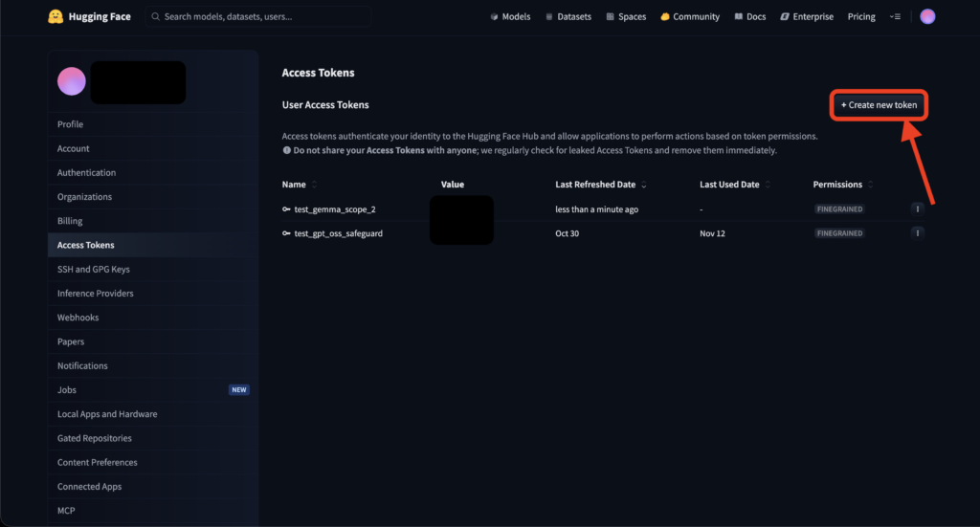
Task: Open Jobs settings marked NEW
Action: point(67,390)
